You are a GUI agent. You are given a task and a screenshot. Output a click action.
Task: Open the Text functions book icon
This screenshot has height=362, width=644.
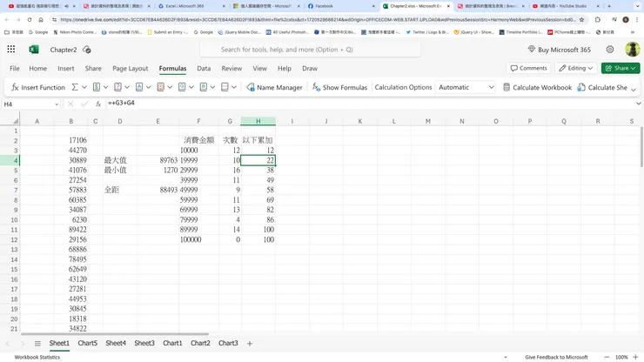pyautogui.click(x=139, y=87)
